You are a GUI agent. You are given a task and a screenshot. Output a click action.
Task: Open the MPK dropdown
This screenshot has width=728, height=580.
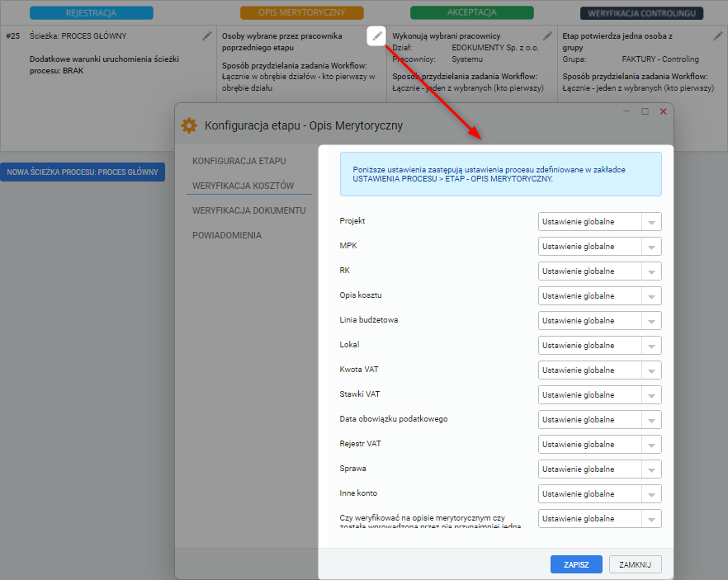[600, 247]
